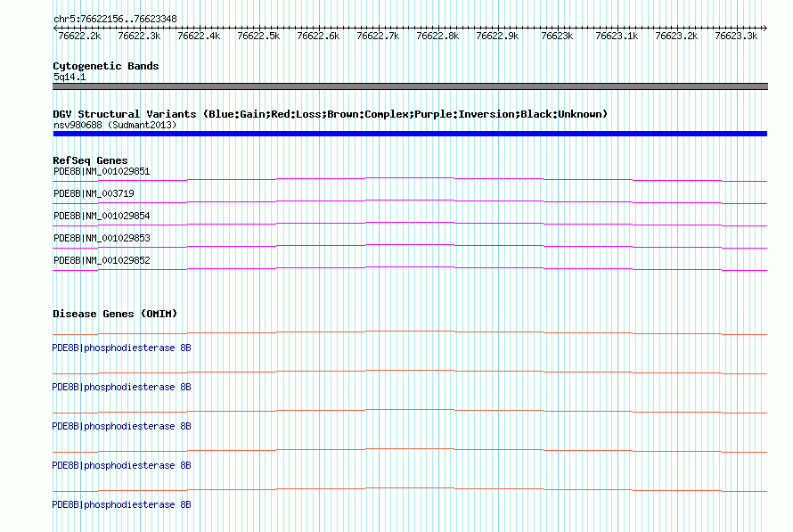Image resolution: width=793 pixels, height=532 pixels.
Task: Click ruler tick label 76622.6k
Action: (x=318, y=36)
